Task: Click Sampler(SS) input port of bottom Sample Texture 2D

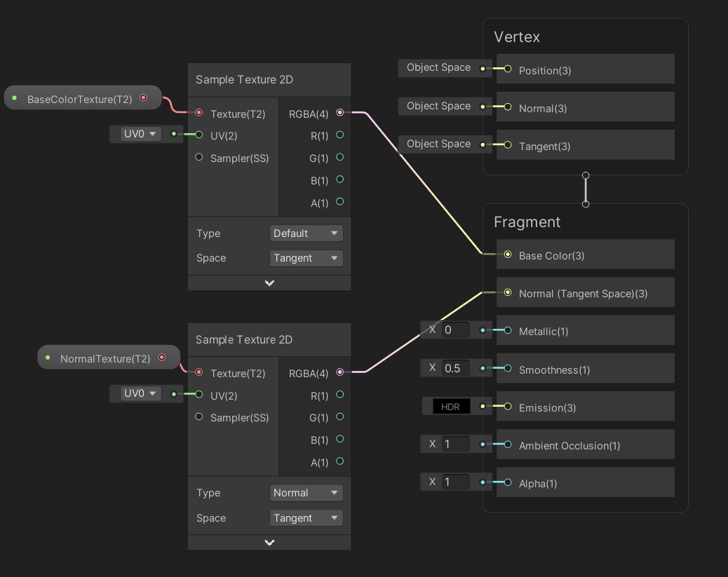Action: click(x=199, y=416)
